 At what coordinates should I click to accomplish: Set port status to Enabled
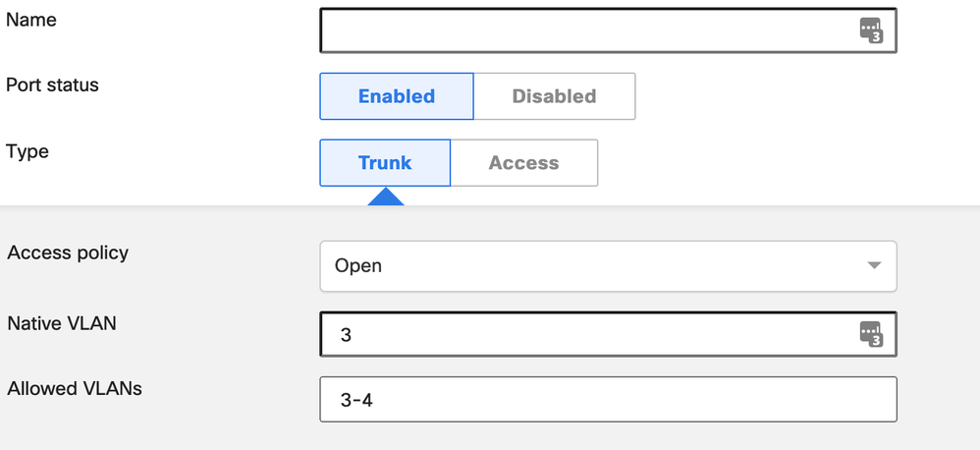pyautogui.click(x=396, y=96)
